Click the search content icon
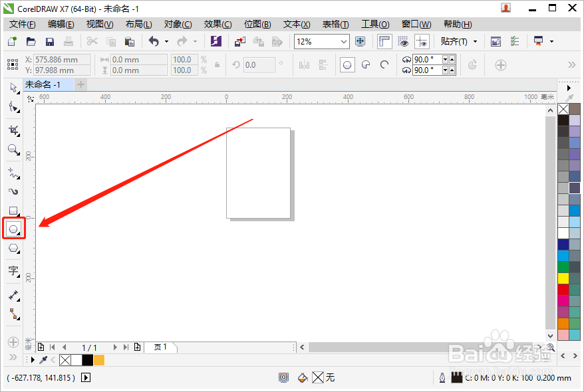Screen dimensions: 584x392 click(216, 41)
